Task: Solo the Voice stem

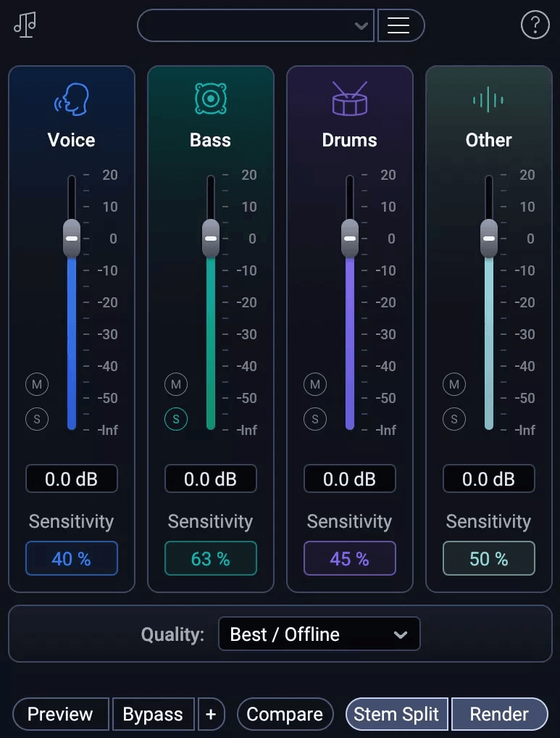Action: point(37,419)
